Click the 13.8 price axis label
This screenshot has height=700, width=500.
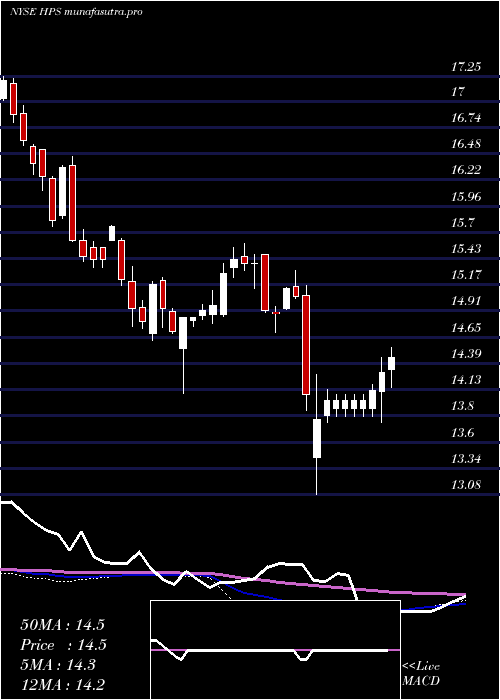[463, 406]
